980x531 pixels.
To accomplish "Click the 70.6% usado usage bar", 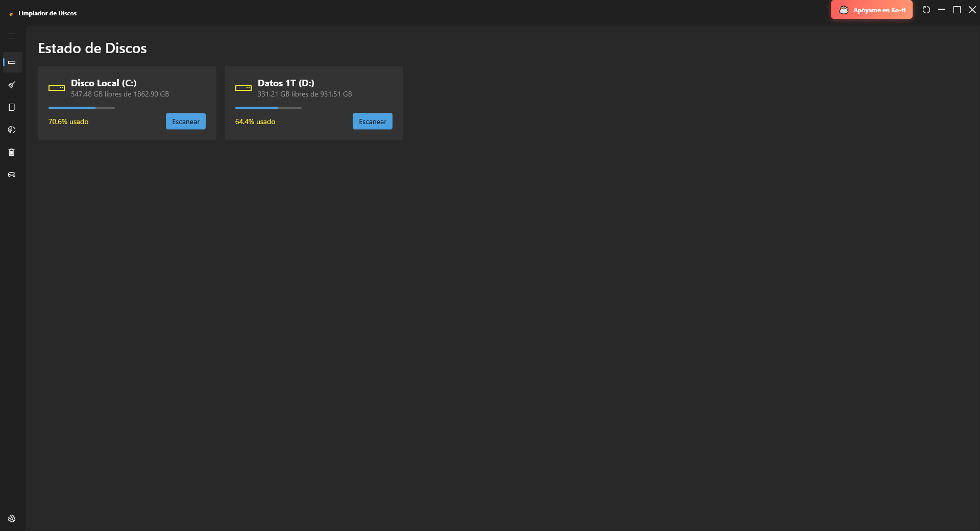I will 81,108.
